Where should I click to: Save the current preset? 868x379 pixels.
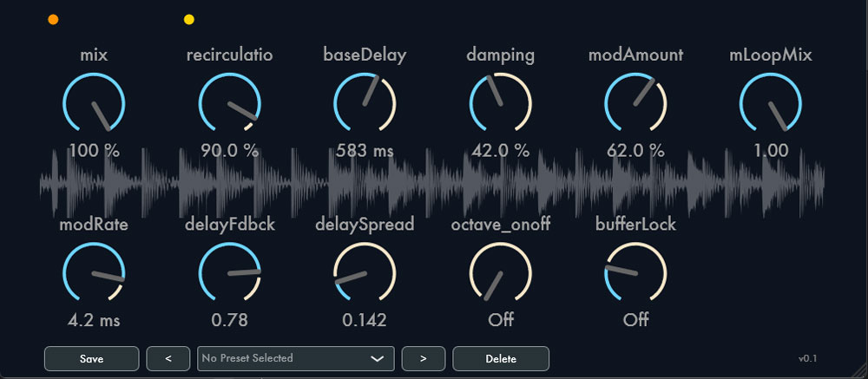pyautogui.click(x=91, y=358)
